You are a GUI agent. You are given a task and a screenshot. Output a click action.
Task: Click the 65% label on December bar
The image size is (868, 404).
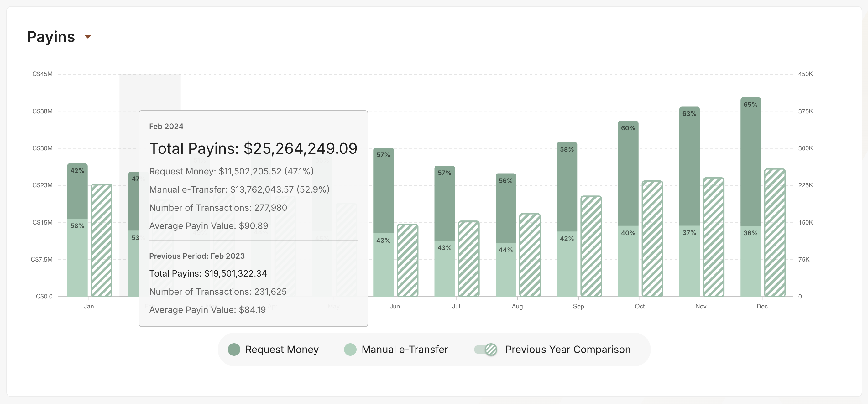(750, 105)
